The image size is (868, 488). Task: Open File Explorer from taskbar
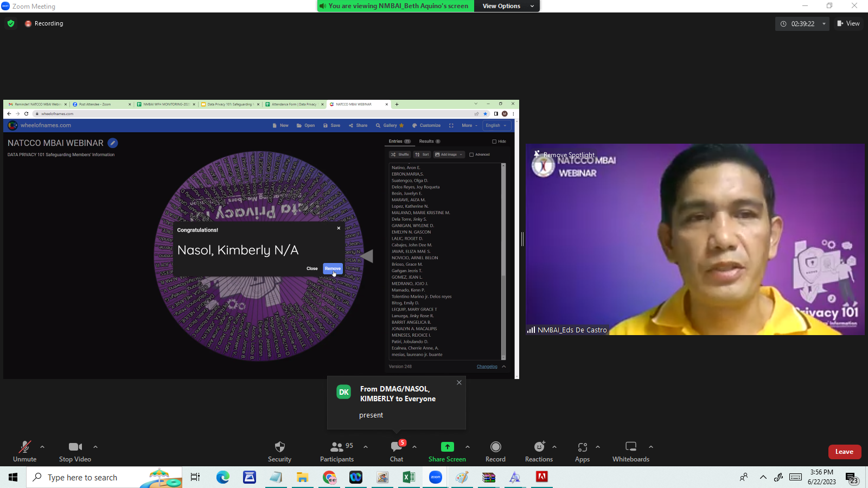coord(302,477)
